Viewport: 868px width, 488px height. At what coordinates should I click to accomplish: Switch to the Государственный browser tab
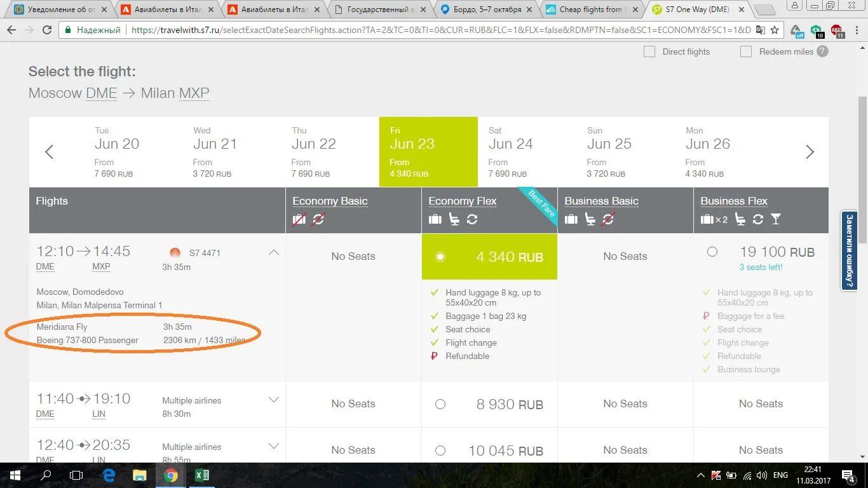pos(380,10)
